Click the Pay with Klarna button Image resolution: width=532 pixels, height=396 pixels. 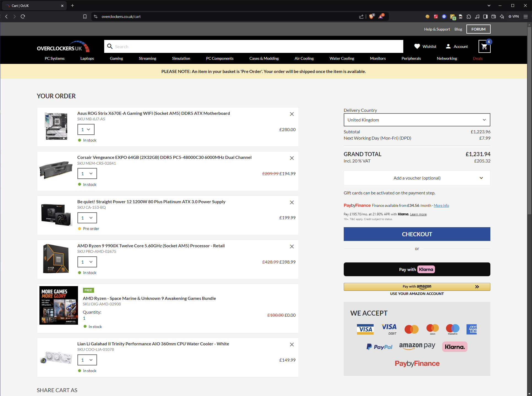click(x=417, y=269)
